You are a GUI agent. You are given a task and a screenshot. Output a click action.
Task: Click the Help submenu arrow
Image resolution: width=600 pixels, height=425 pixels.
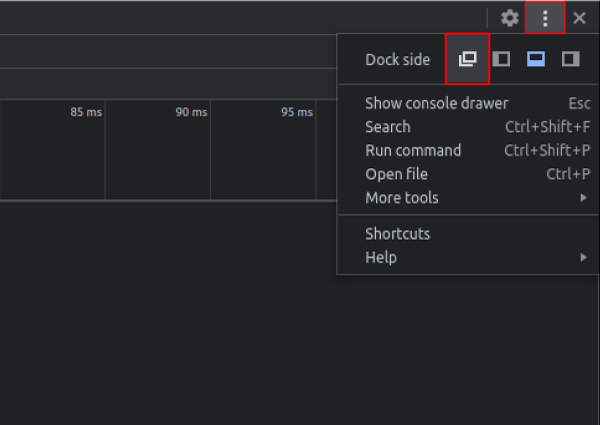(x=583, y=257)
